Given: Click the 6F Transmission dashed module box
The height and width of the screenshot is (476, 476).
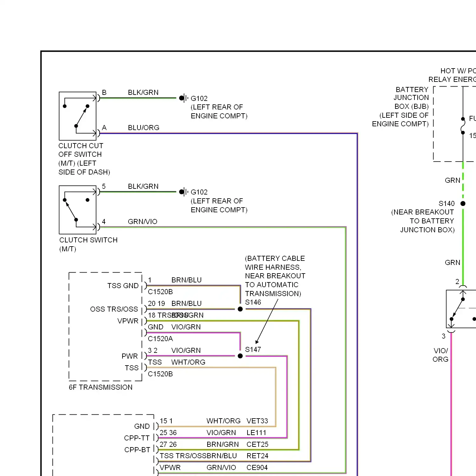Looking at the screenshot, I should coord(105,327).
